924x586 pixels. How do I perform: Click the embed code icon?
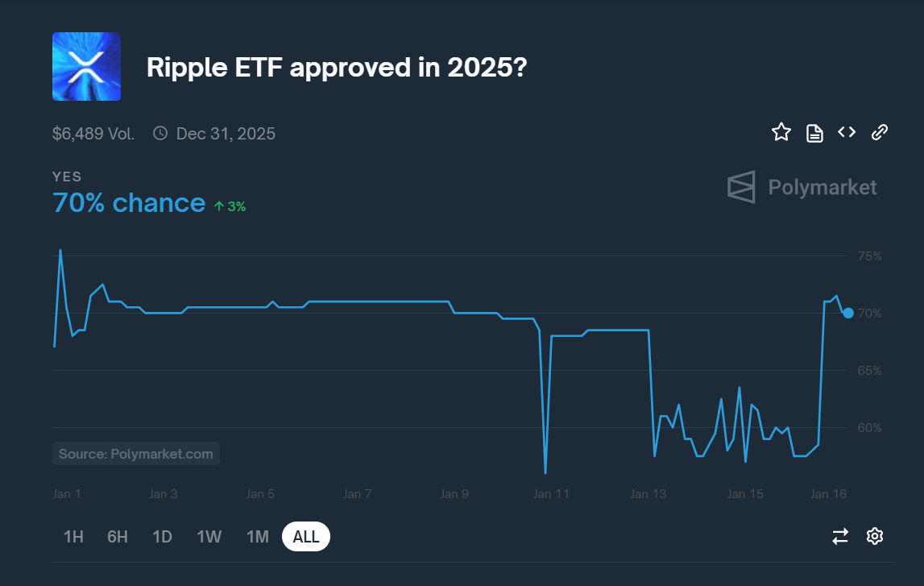click(846, 131)
